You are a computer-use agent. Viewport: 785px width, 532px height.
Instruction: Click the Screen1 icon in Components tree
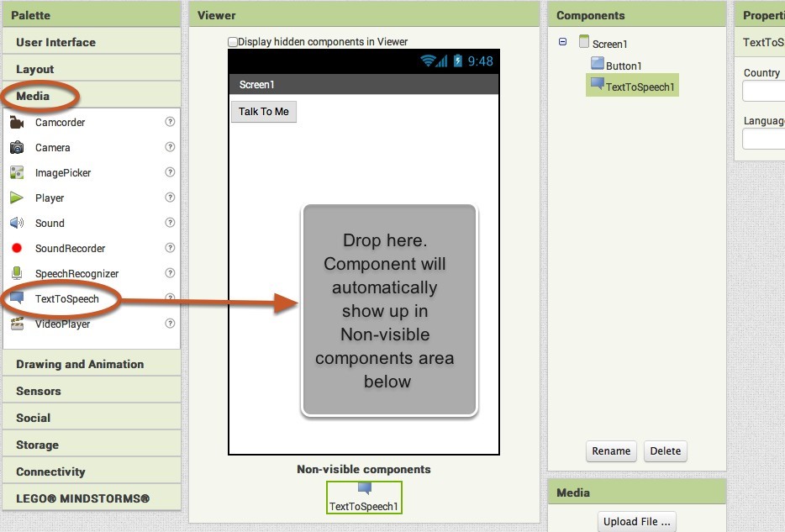[x=584, y=41]
